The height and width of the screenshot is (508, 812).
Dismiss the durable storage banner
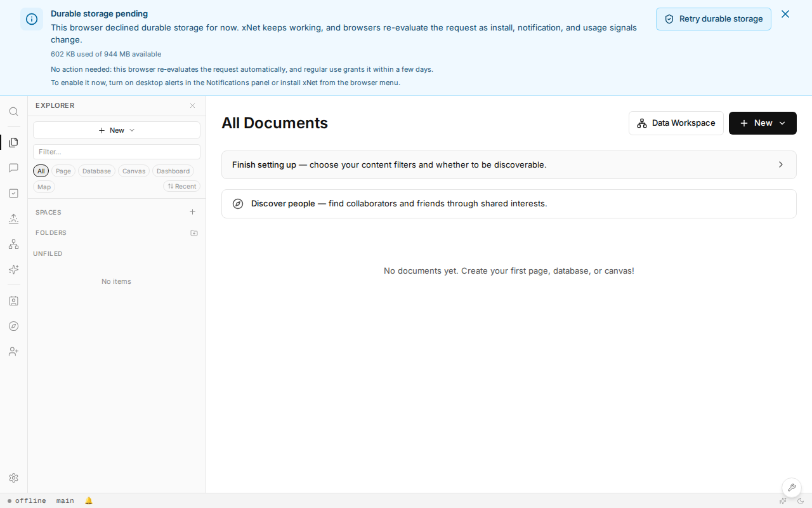(785, 14)
